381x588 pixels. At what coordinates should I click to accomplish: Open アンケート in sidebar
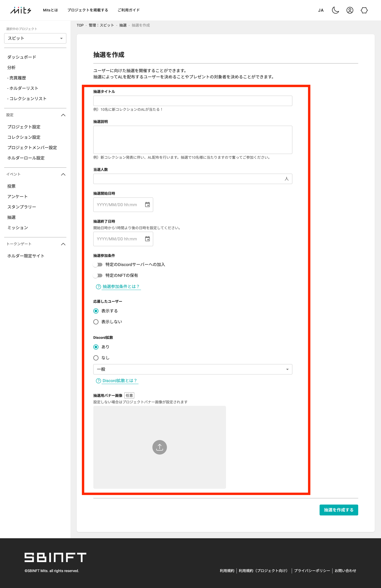(17, 196)
